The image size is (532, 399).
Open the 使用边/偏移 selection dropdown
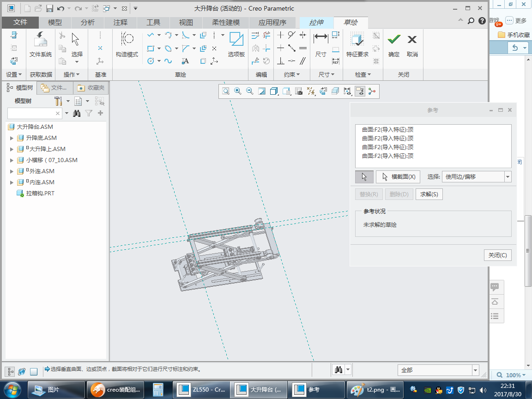508,177
